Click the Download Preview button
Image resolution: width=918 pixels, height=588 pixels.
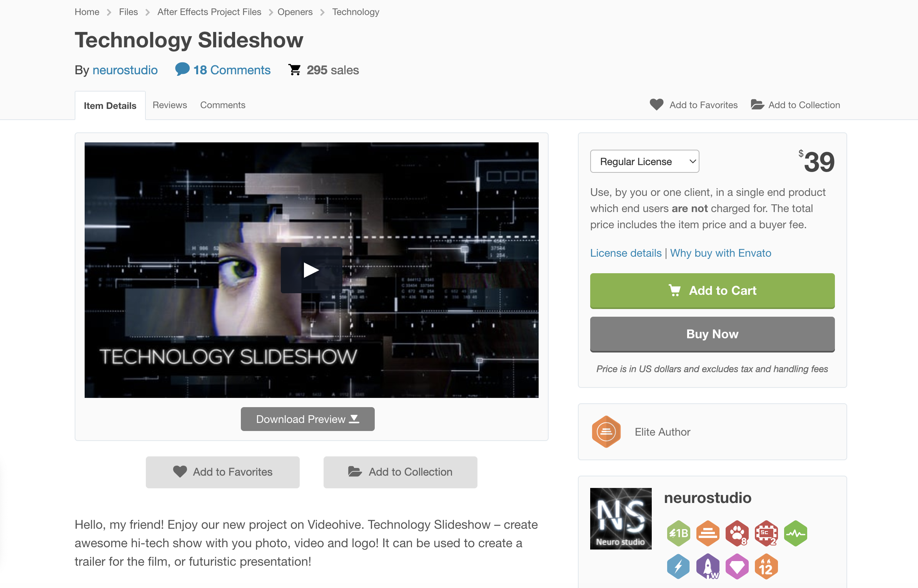(x=307, y=419)
